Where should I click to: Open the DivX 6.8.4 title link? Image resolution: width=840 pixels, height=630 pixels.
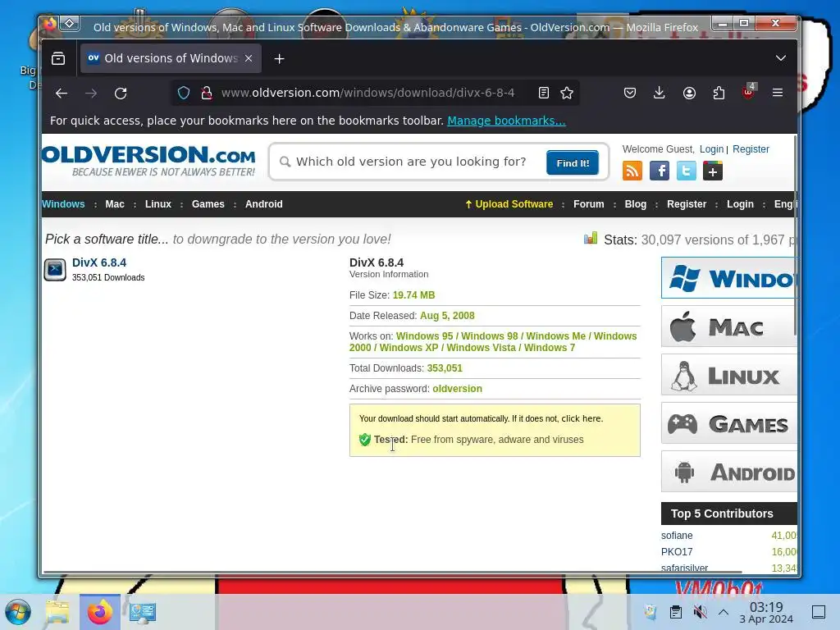tap(99, 262)
